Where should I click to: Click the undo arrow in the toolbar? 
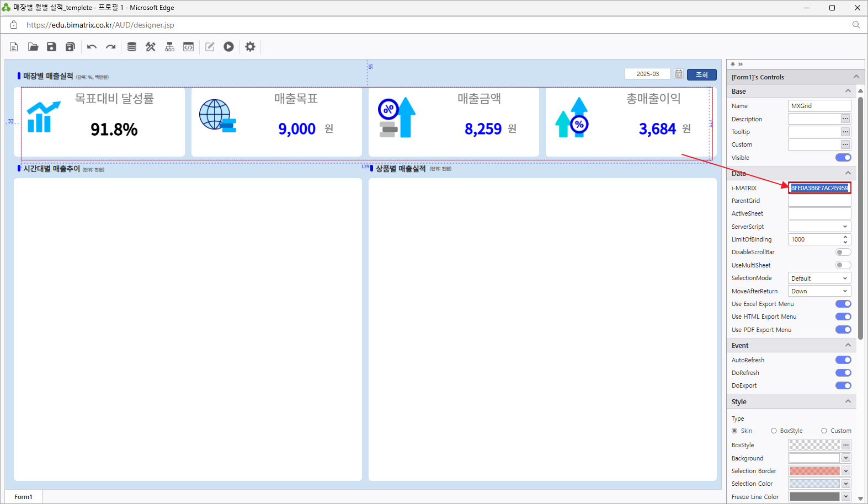(x=92, y=47)
